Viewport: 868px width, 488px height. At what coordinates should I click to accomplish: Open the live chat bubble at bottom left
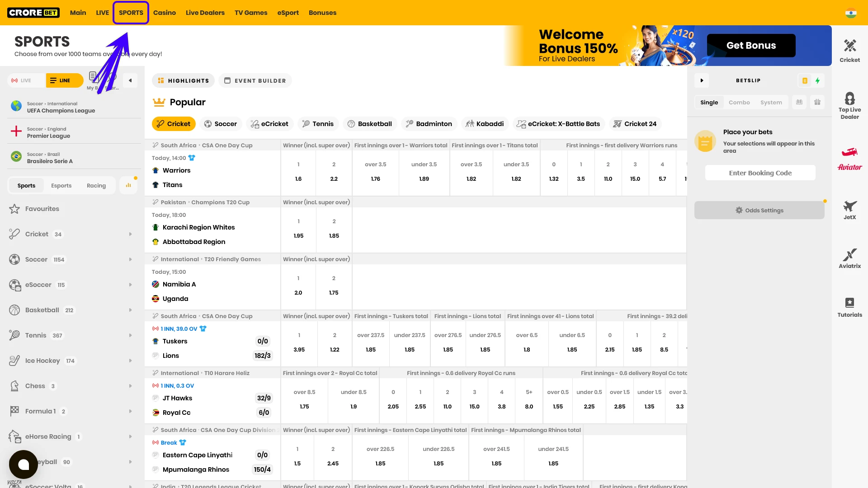click(x=24, y=464)
